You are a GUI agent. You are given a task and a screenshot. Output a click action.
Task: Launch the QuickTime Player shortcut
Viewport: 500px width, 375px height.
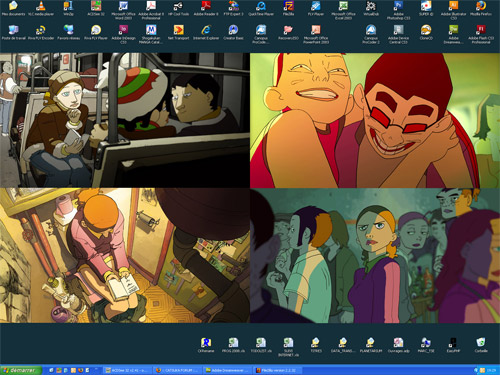(261, 8)
